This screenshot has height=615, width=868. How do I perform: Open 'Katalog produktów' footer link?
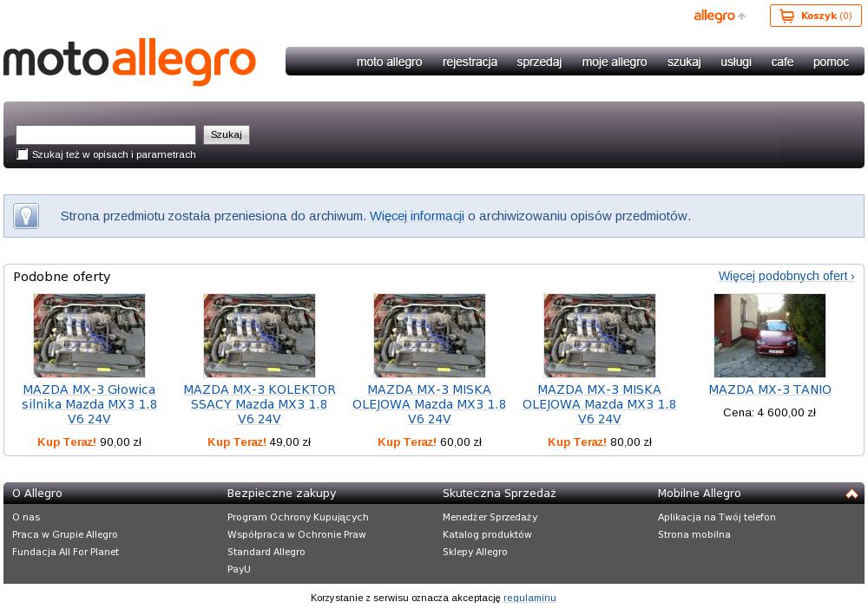pos(487,534)
